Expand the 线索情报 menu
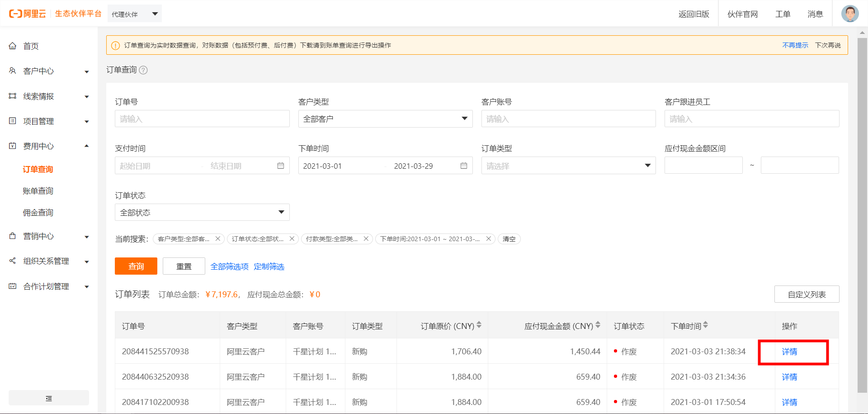 87,96
